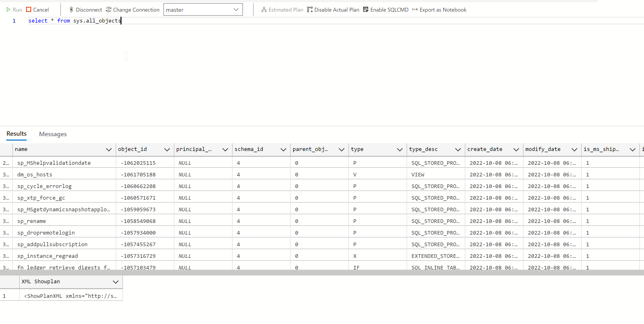Open the create_date column filter dropdown

tap(516, 149)
